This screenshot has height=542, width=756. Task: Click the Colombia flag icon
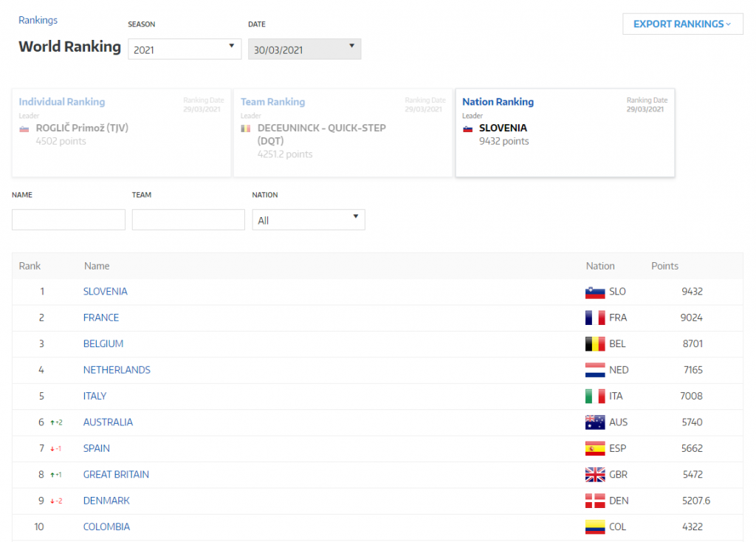(x=595, y=527)
